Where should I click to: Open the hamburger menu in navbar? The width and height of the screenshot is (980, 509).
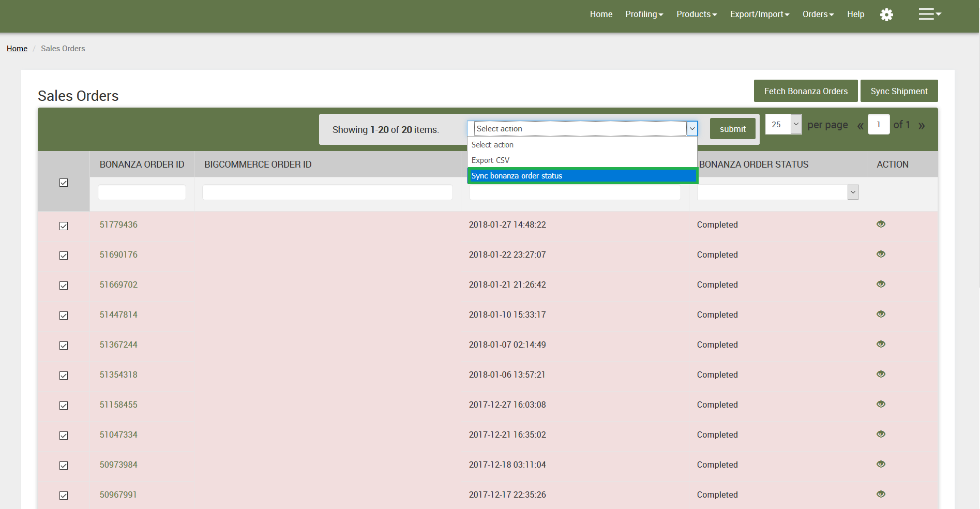coord(929,14)
